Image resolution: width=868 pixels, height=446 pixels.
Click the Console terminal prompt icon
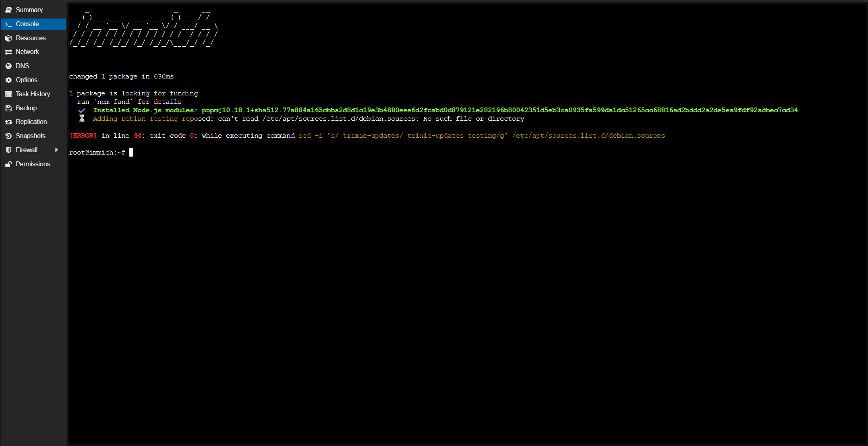pyautogui.click(x=8, y=24)
